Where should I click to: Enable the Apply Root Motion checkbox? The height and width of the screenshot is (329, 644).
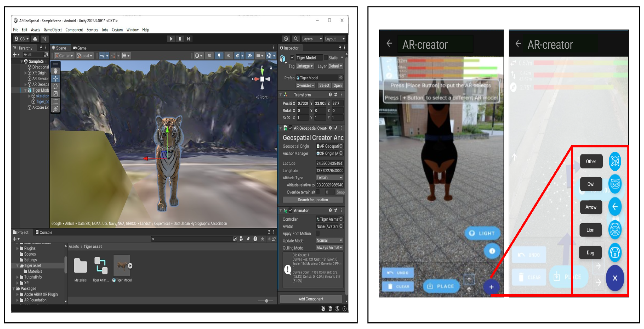pyautogui.click(x=318, y=233)
